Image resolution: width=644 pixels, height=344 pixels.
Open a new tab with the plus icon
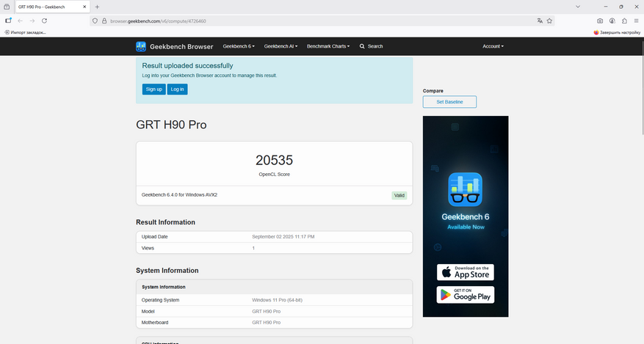(97, 7)
